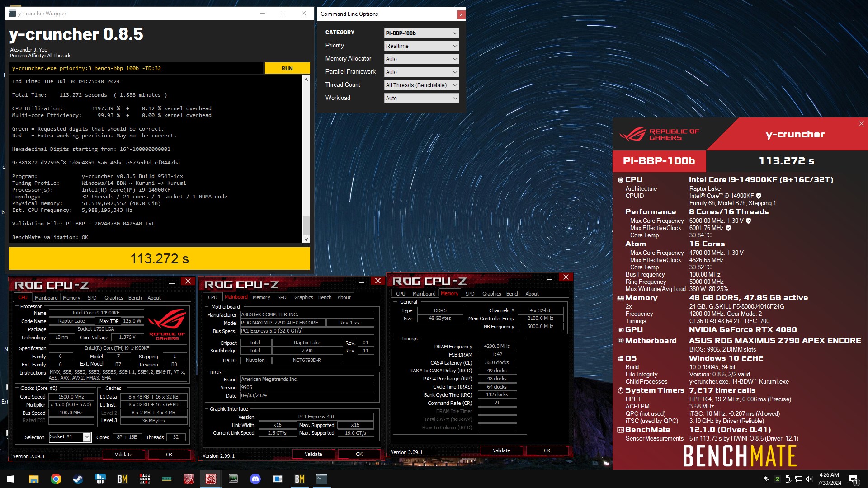The width and height of the screenshot is (868, 488).
Task: Click the y-cruncher Wrapper title bar icon
Action: (12, 14)
